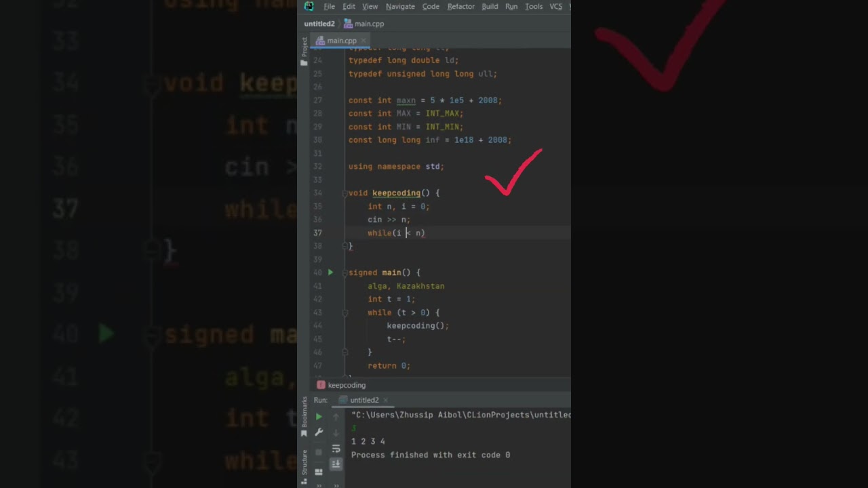Click the Stop process square icon
This screenshot has height=488, width=868.
(319, 452)
